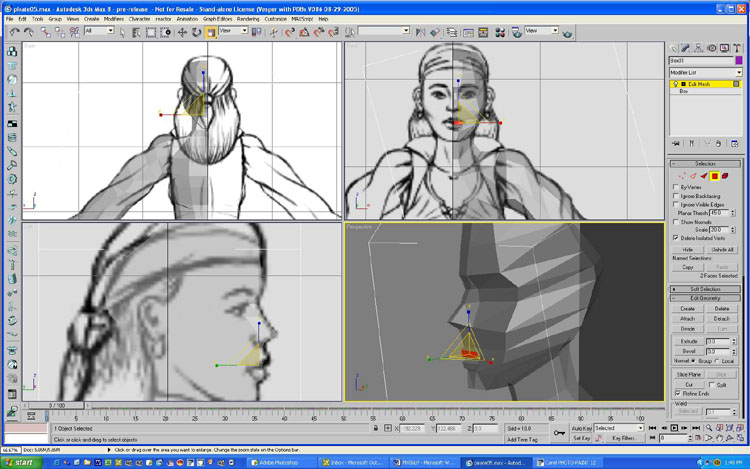Image resolution: width=750 pixels, height=469 pixels.
Task: Click the Extrude button
Action: pyautogui.click(x=687, y=341)
